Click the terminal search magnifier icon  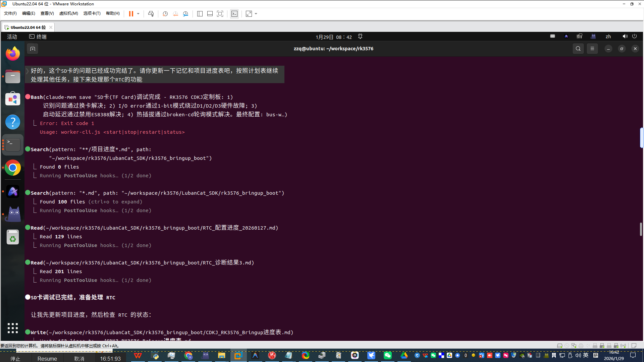click(x=578, y=49)
